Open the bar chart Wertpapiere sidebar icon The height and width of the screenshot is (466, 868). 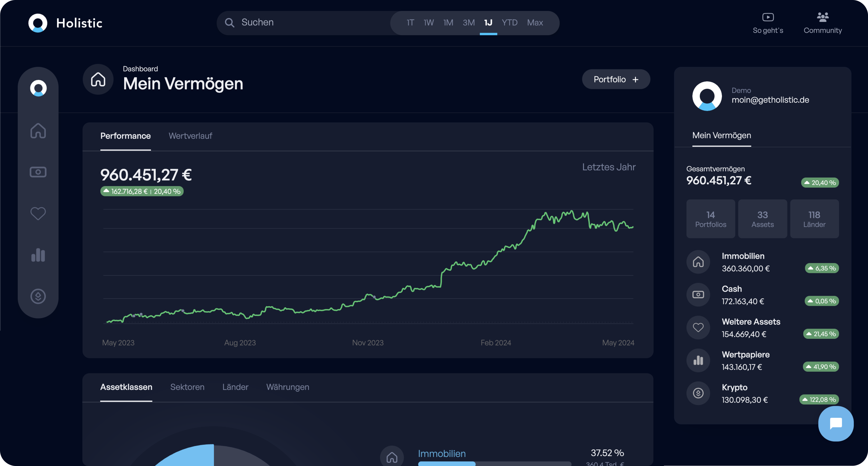coord(38,255)
